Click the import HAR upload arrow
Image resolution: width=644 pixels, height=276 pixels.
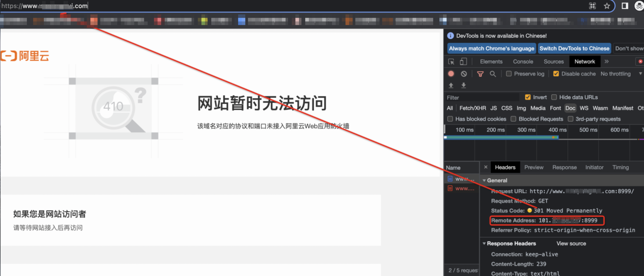pos(451,85)
